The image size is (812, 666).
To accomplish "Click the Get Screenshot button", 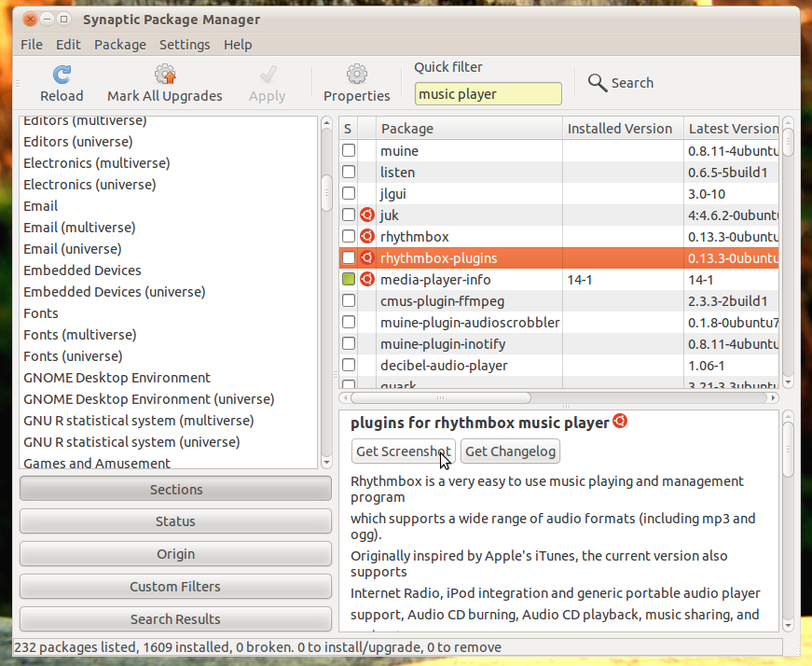I will click(x=404, y=451).
